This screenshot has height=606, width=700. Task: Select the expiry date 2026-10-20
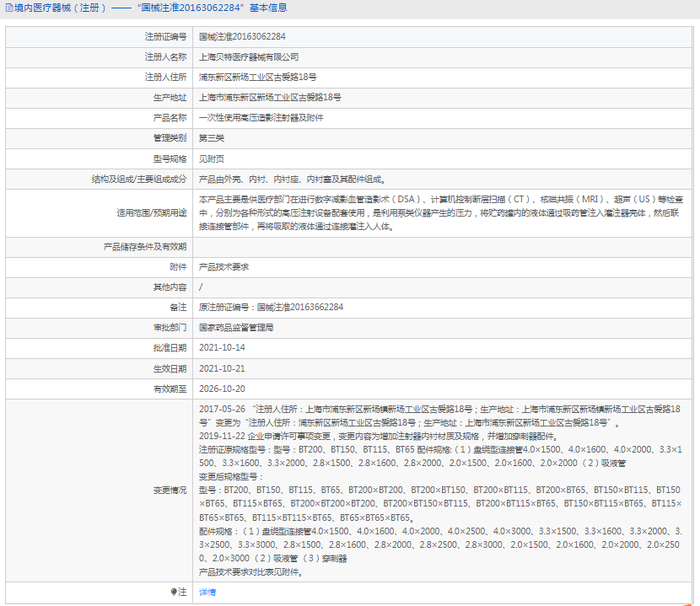pos(222,389)
